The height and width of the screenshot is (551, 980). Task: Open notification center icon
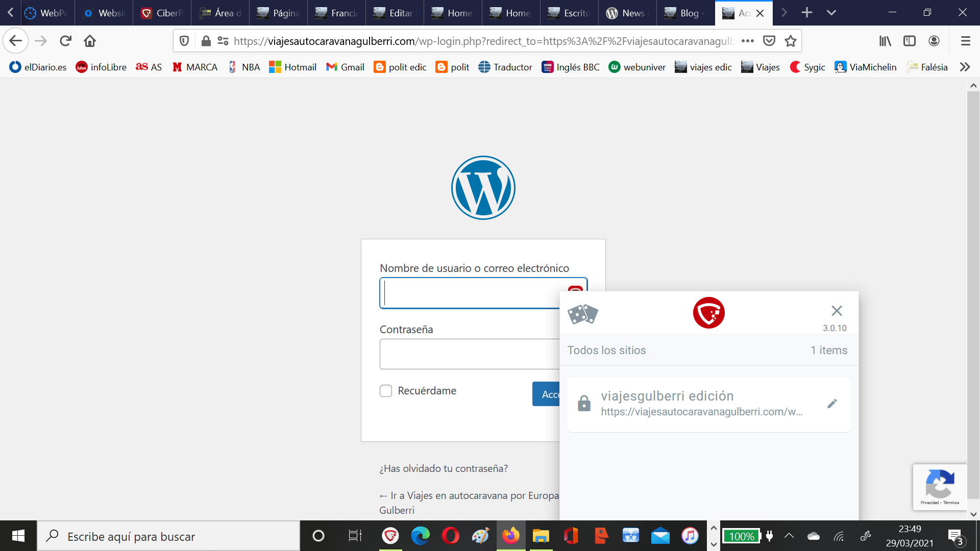pyautogui.click(x=955, y=536)
